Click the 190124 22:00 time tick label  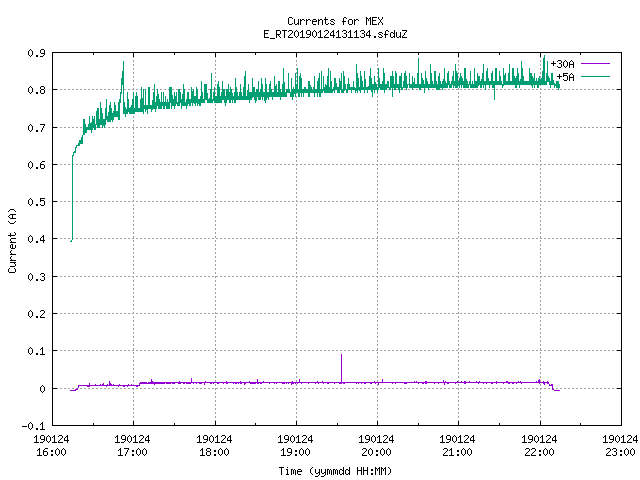539,446
